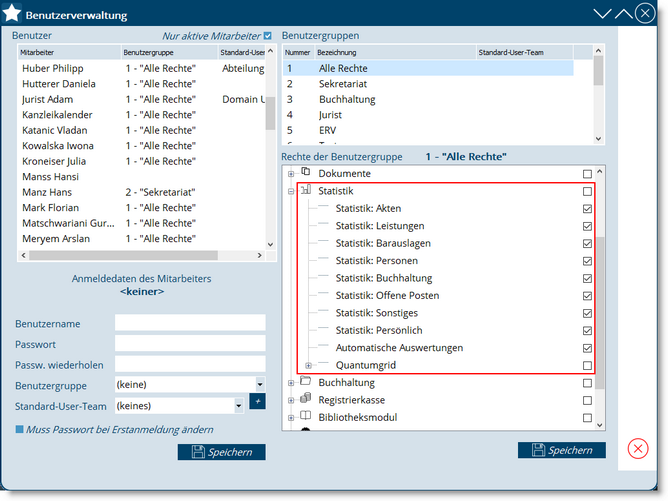Save employee login data with left Speichern
Viewport: 668px width, 501px height.
[x=222, y=452]
